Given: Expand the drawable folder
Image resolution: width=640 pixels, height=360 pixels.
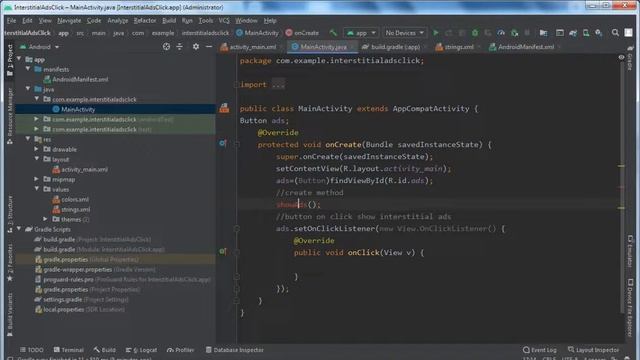Looking at the screenshot, I should pos(37,149).
